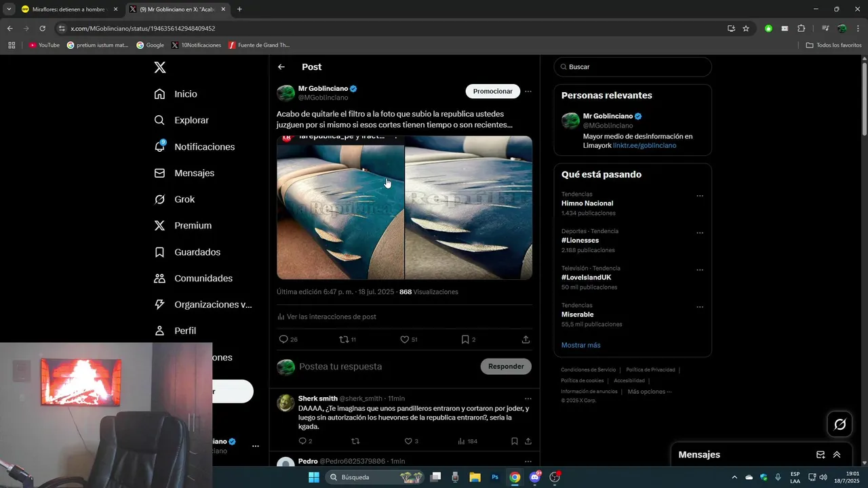Click page scrollbar thumb

(865, 99)
